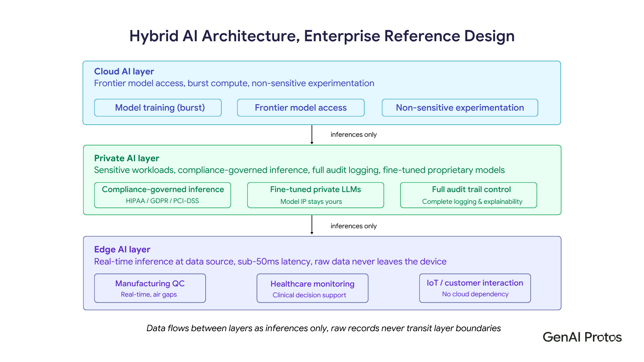Click the Private layer description starting 'Sensitive workloads'

299,170
